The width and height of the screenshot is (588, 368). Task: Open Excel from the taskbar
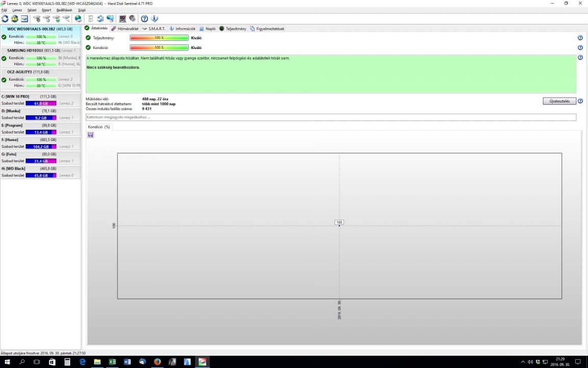click(x=112, y=362)
